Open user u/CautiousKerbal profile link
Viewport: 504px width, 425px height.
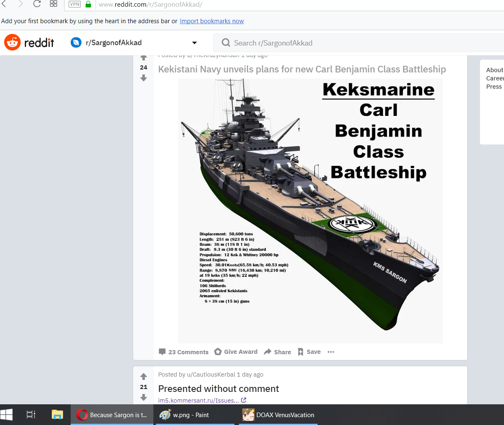[x=211, y=375]
